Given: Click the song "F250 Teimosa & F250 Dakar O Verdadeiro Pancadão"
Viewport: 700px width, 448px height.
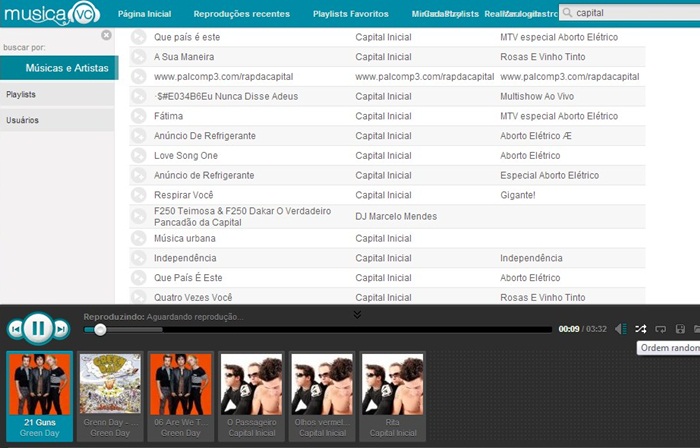Looking at the screenshot, I should point(242,216).
